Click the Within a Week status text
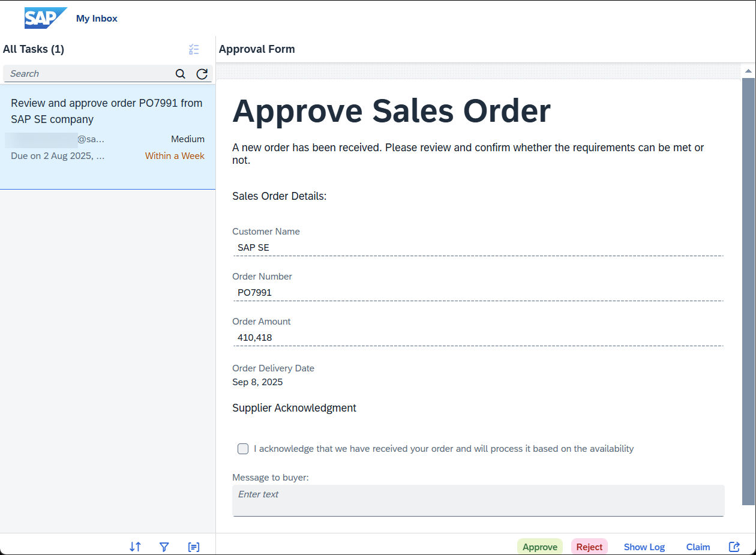 coord(175,156)
